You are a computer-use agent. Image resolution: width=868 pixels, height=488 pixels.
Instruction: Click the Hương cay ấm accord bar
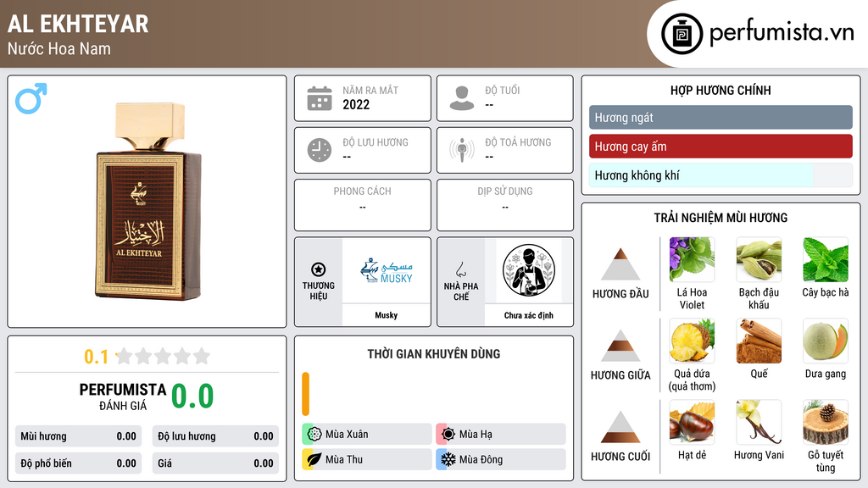pos(721,147)
